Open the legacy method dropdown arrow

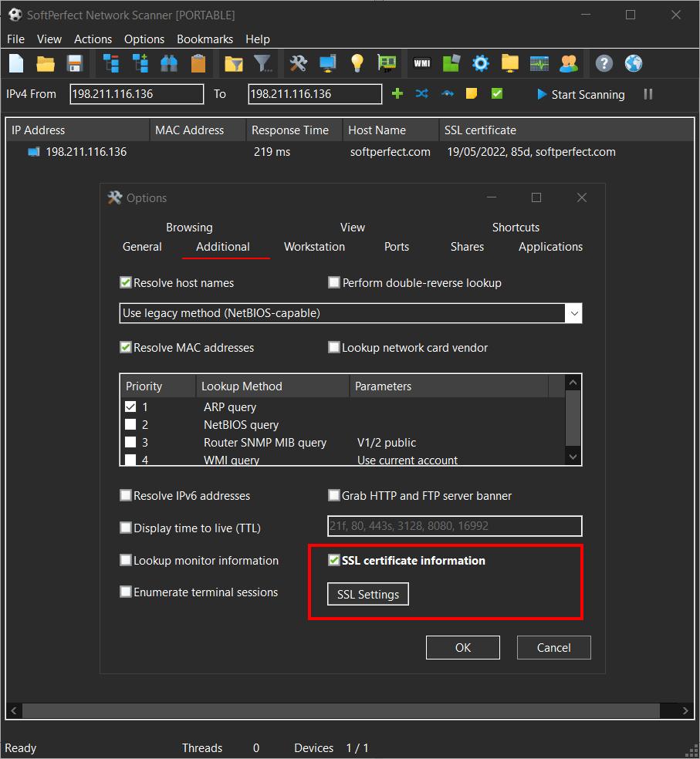click(x=573, y=313)
